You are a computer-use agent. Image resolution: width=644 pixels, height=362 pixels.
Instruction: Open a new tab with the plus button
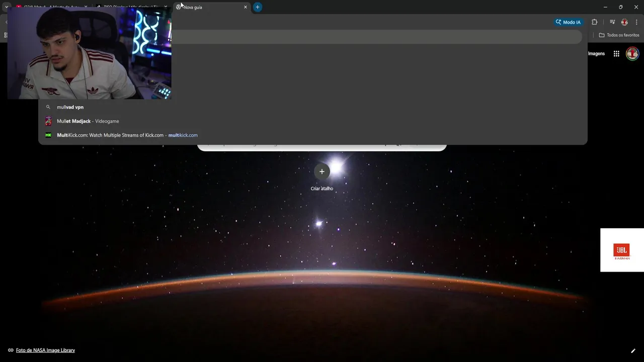click(x=257, y=7)
